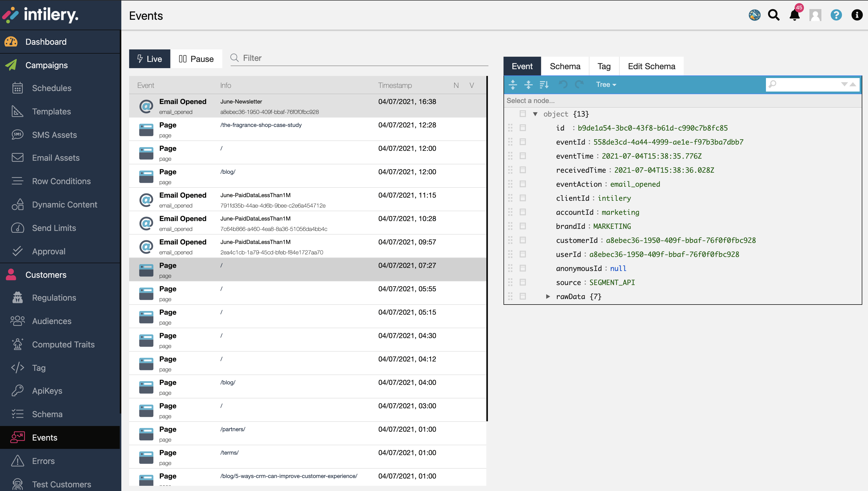Click the sort contents icon
The width and height of the screenshot is (868, 491).
[x=544, y=85]
